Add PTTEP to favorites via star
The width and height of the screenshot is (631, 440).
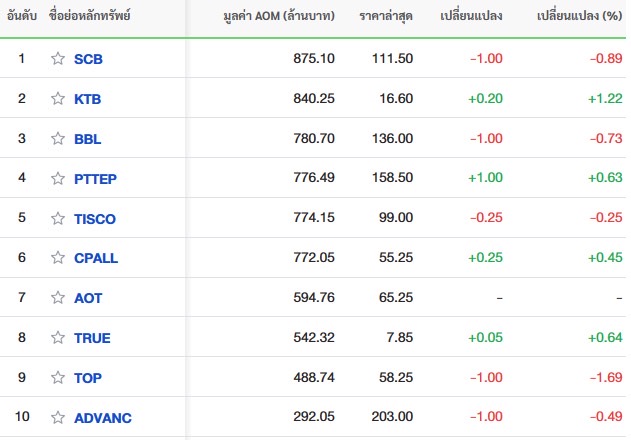coord(58,178)
